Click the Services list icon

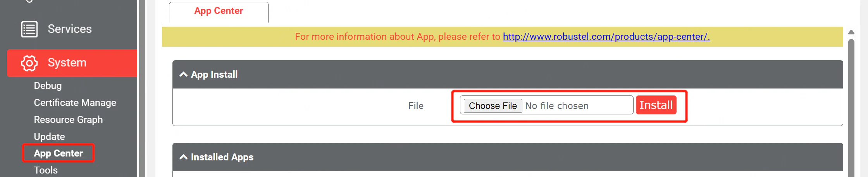pyautogui.click(x=29, y=29)
